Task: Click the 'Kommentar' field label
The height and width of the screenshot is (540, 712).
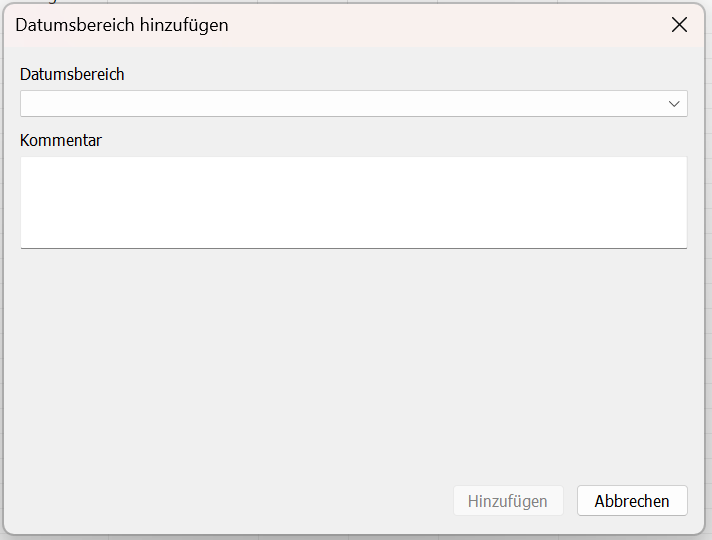Action: pos(60,140)
